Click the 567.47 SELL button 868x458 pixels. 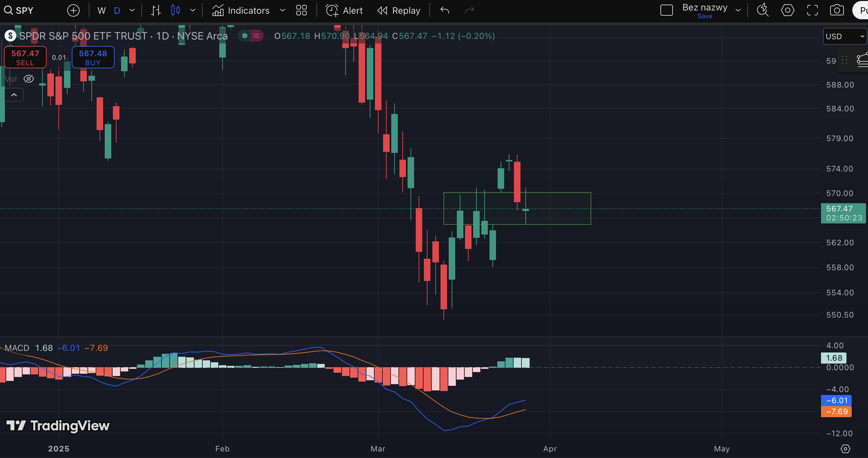tap(25, 57)
